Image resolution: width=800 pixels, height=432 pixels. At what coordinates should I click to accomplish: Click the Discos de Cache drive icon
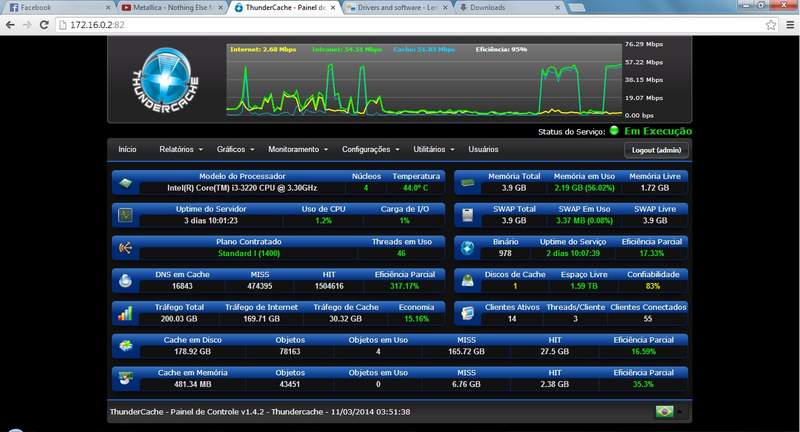pos(467,281)
